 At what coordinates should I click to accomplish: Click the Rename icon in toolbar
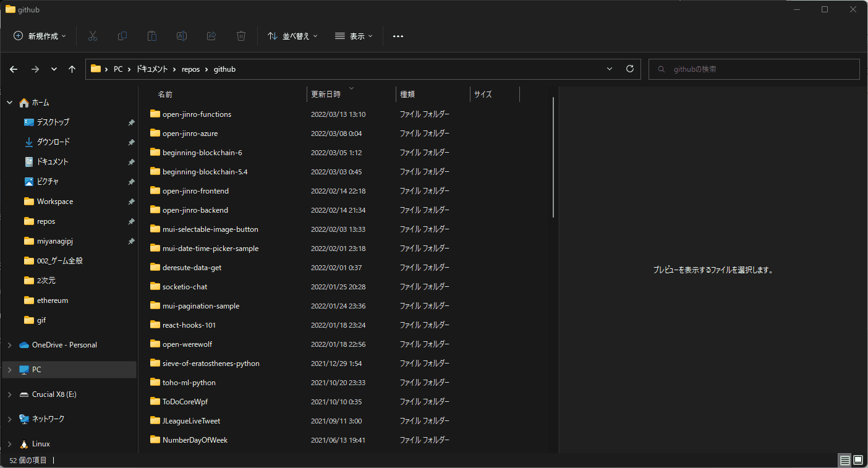pos(182,36)
